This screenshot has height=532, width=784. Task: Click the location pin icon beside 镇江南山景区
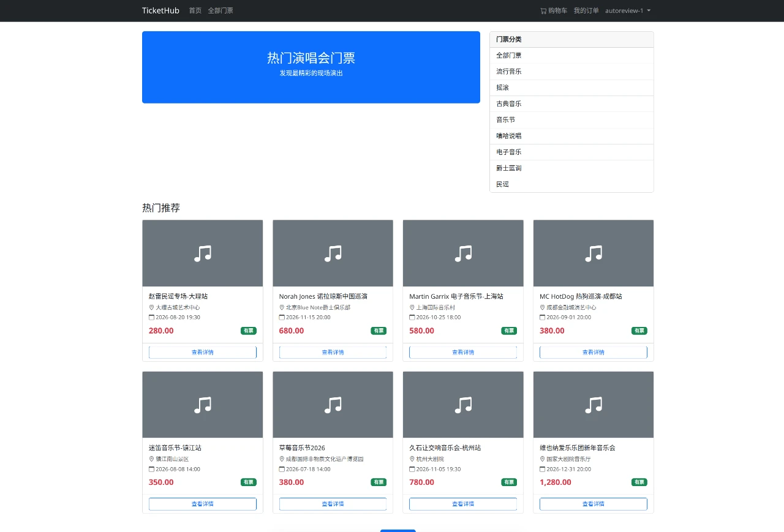coord(151,459)
